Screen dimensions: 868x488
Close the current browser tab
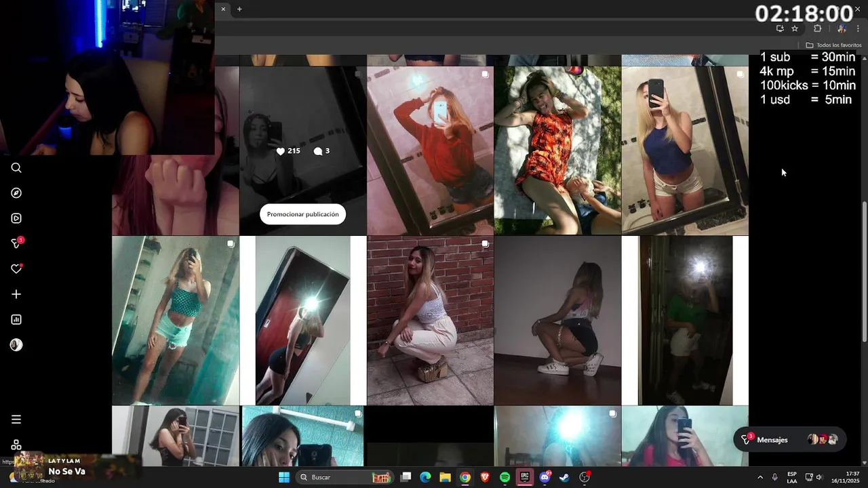click(x=223, y=9)
